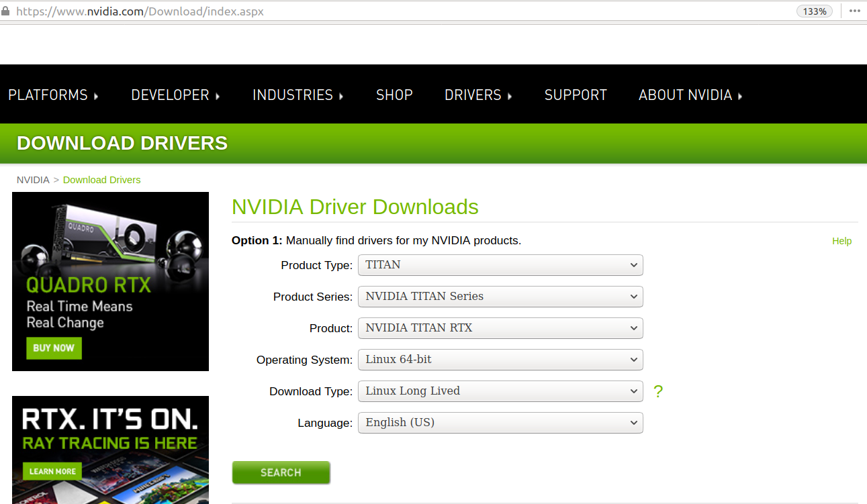The height and width of the screenshot is (504, 867).
Task: Open the DRIVERS menu
Action: pyautogui.click(x=479, y=95)
